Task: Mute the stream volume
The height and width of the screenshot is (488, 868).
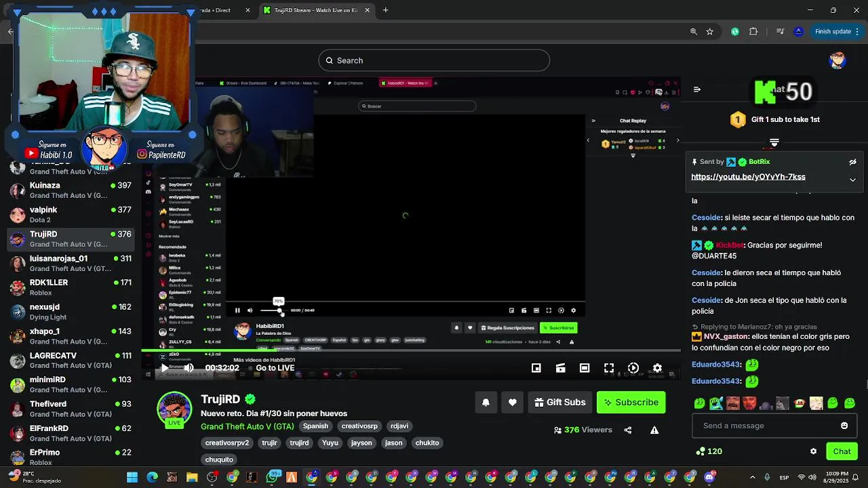Action: coord(189,368)
